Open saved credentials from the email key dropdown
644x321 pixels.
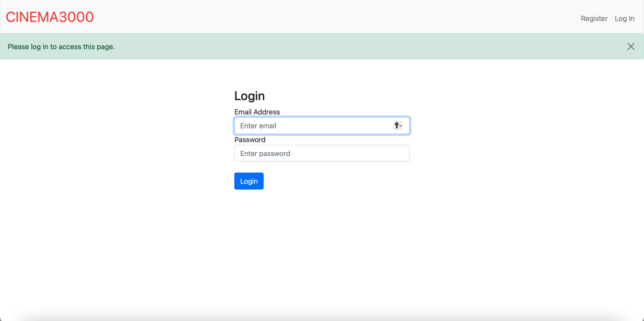pyautogui.click(x=398, y=125)
